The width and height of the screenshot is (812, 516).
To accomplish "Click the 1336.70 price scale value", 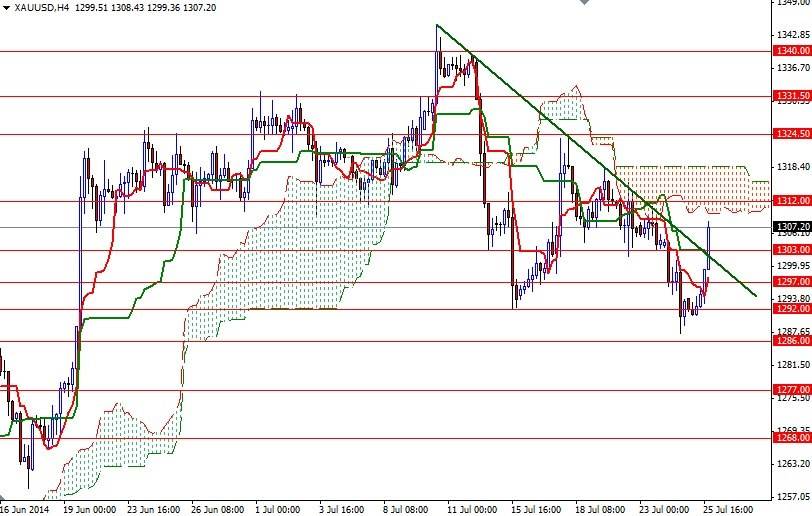I will (793, 67).
